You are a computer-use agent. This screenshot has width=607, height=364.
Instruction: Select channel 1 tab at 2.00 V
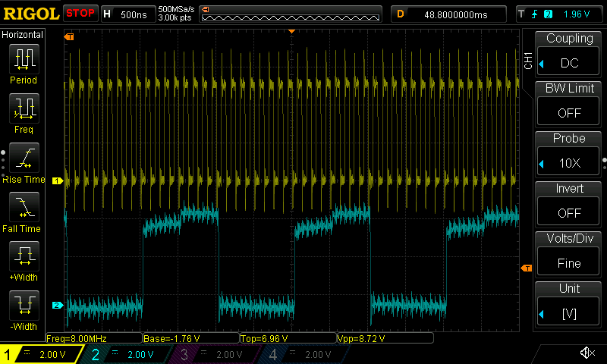click(x=41, y=354)
